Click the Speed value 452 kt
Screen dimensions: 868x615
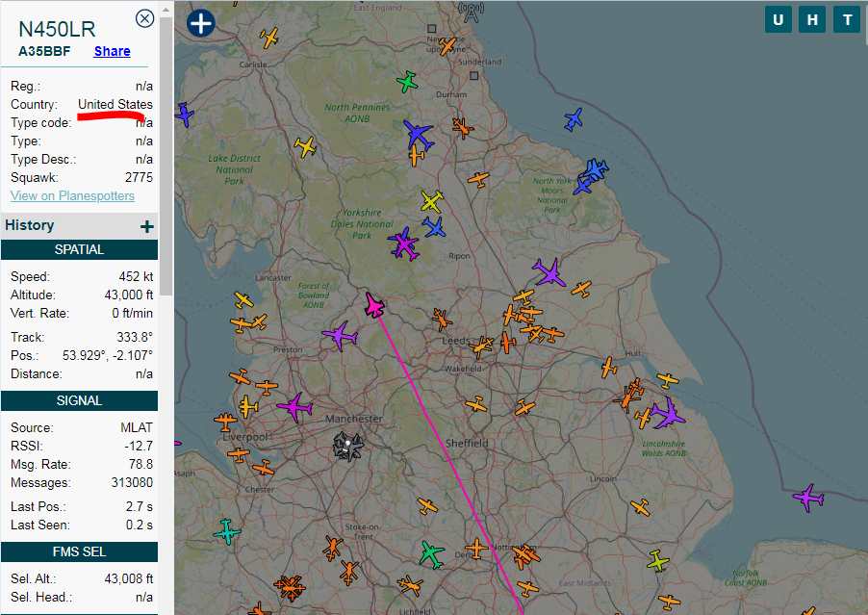(x=137, y=276)
